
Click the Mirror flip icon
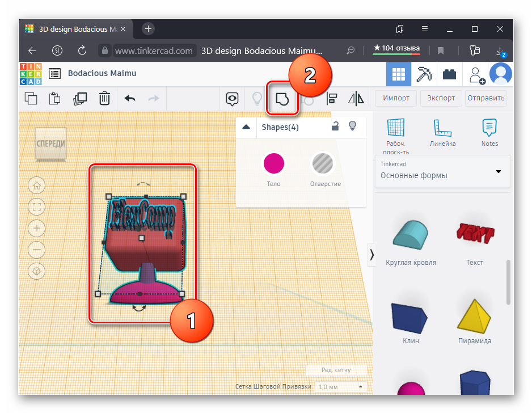(x=356, y=99)
